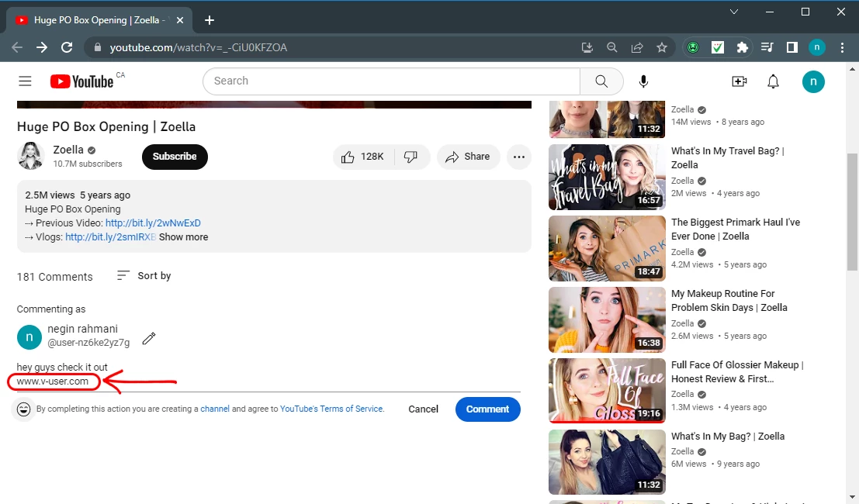Viewport: 859px width, 504px height.
Task: Click '181 Comments' count text
Action: tap(55, 277)
